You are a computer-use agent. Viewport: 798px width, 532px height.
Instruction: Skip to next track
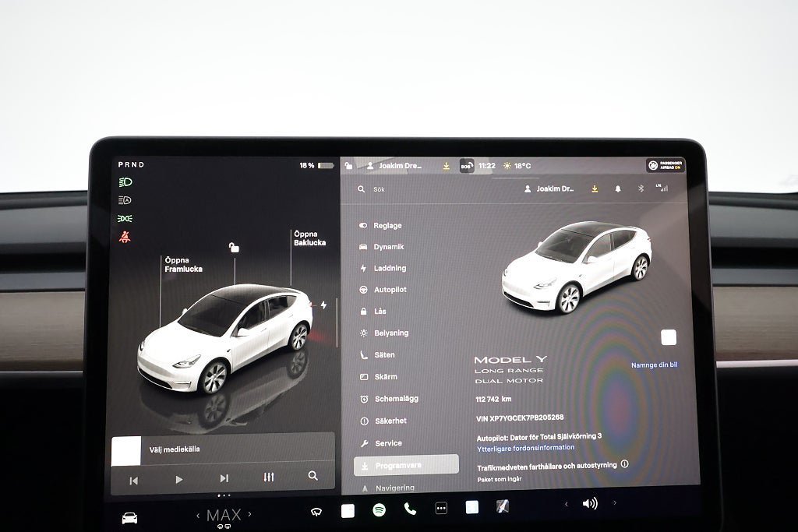(224, 478)
